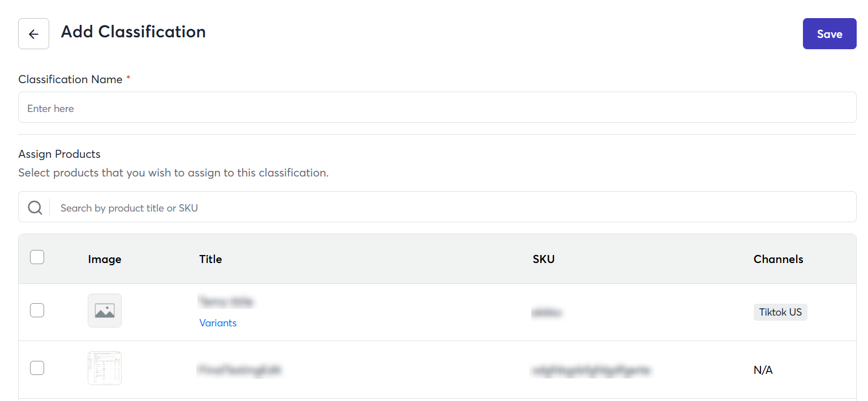Image resolution: width=868 pixels, height=401 pixels.
Task: Click the Assign Products section label
Action: coord(59,154)
